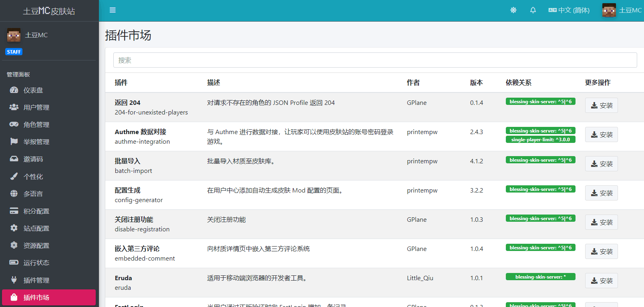644x307 pixels.
Task: Install the 配置生成 plugin
Action: click(x=601, y=193)
